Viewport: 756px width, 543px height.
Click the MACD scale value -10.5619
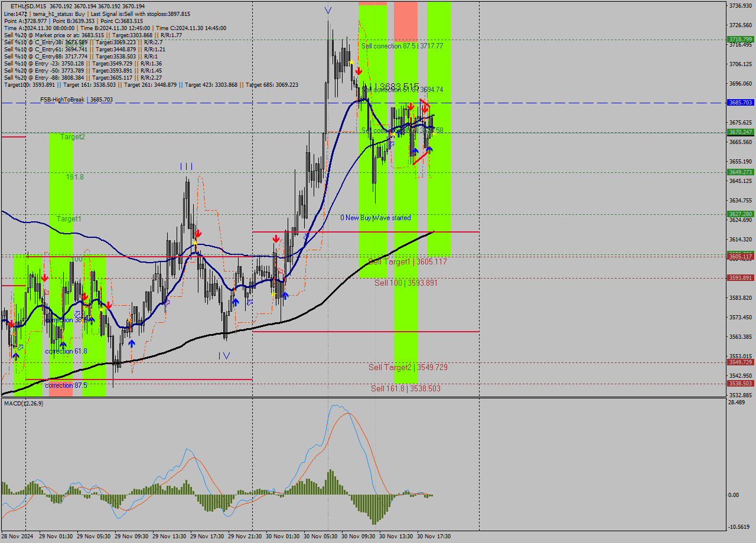click(x=739, y=527)
